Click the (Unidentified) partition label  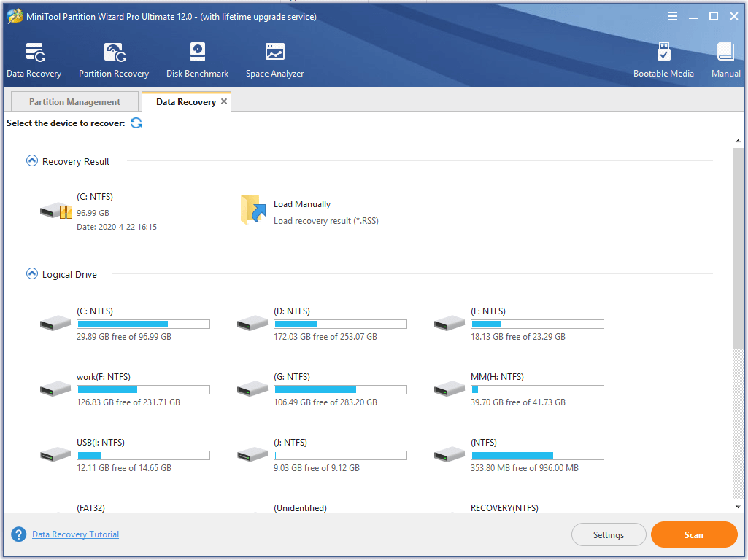(300, 508)
